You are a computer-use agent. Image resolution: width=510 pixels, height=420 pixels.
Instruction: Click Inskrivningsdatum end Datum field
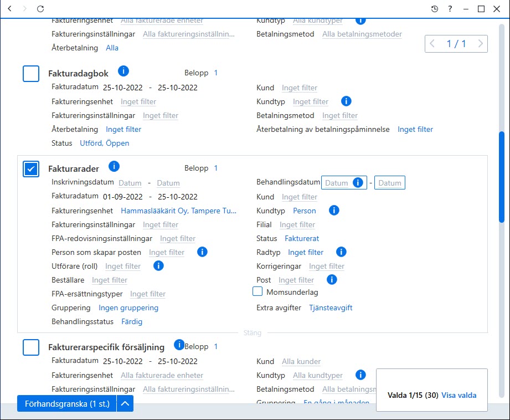point(168,183)
